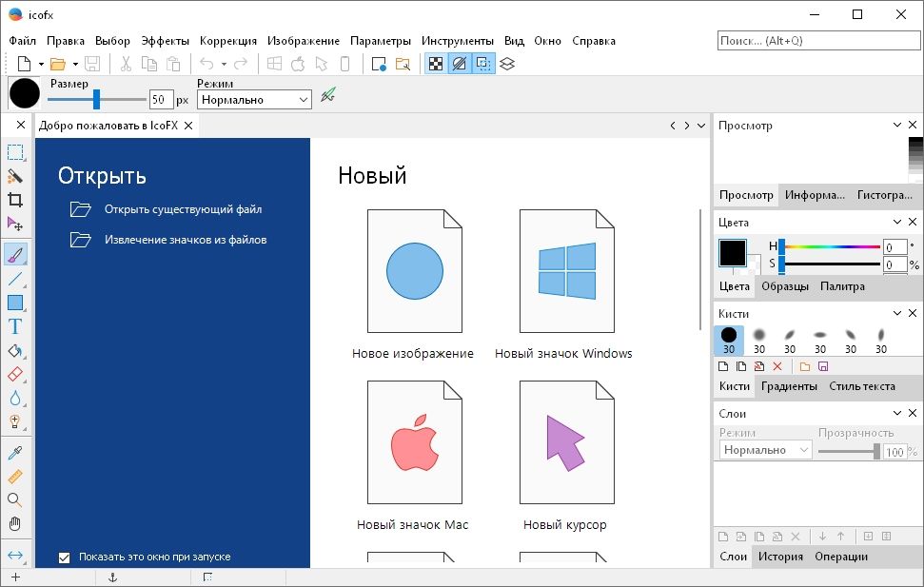Open the Open folder dropdown arrow
This screenshot has width=924, height=587.
tap(75, 64)
